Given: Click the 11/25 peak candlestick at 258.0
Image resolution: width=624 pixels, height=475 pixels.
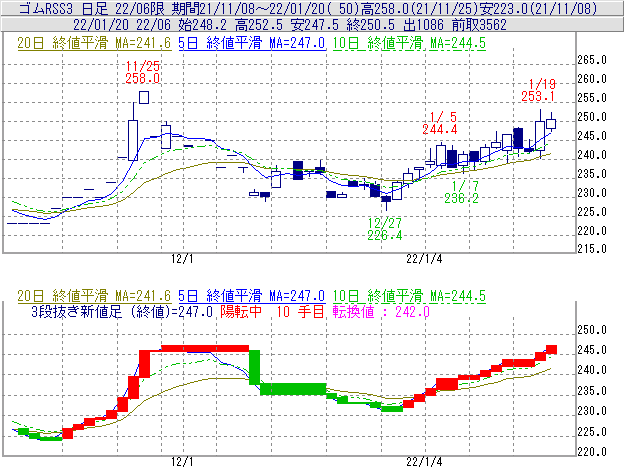Looking at the screenshot, I should [x=144, y=97].
